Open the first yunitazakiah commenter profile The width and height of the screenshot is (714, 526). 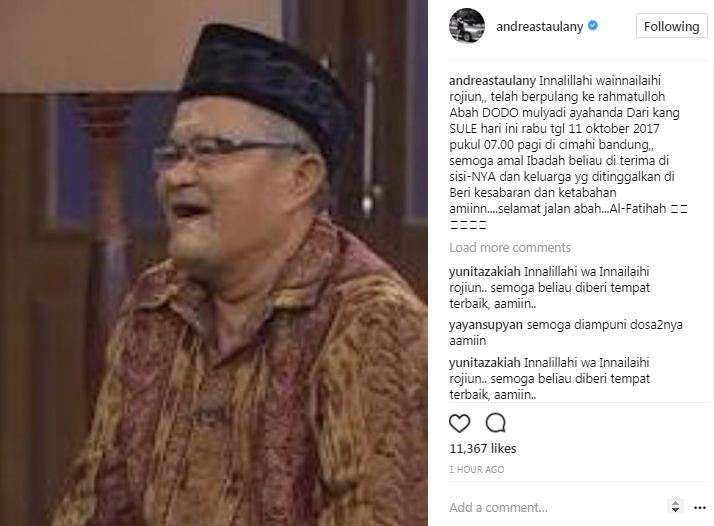pyautogui.click(x=484, y=271)
